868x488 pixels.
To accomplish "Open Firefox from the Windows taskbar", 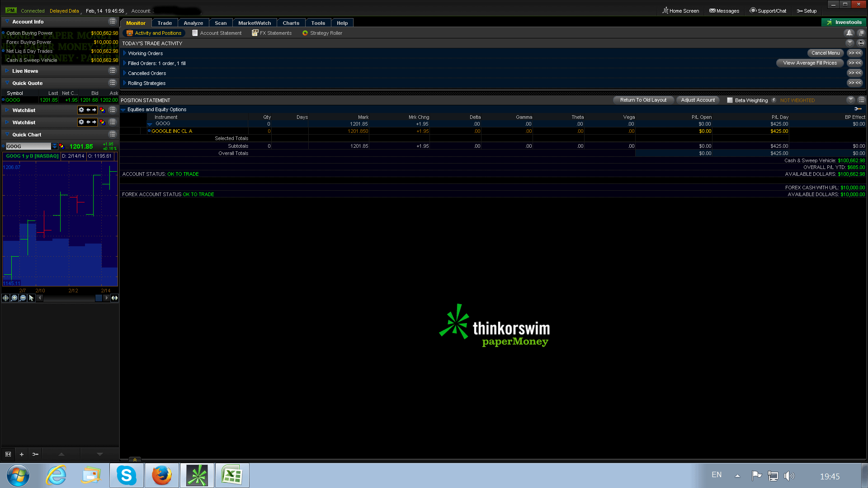I will [x=161, y=475].
